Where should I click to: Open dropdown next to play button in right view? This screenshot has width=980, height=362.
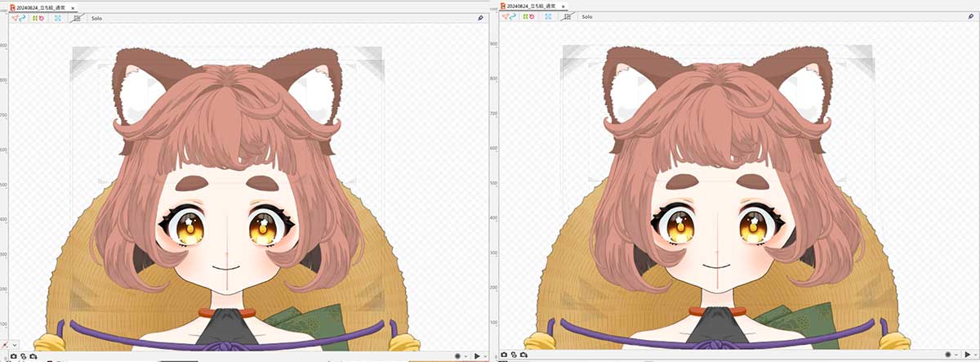[976, 355]
